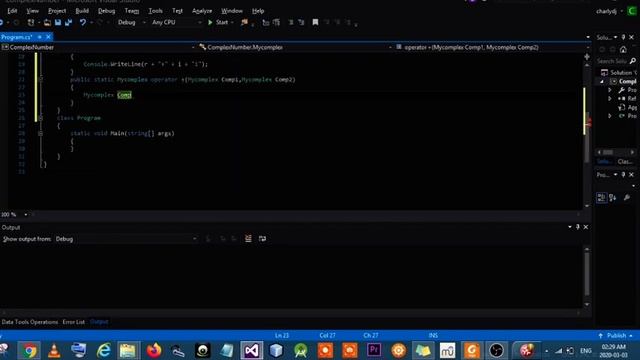Open the Any CPU platform dropdown
Viewport: 640px width, 360px height.
[177, 22]
